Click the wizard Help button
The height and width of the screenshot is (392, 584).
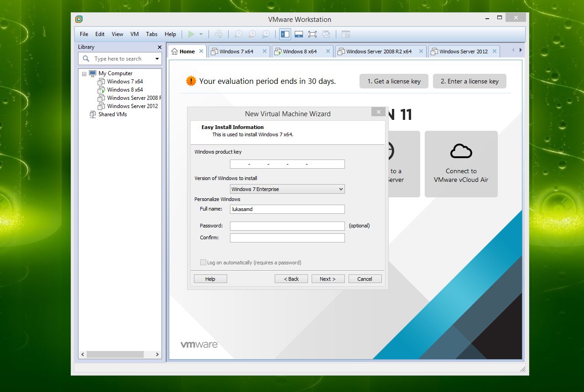(210, 279)
